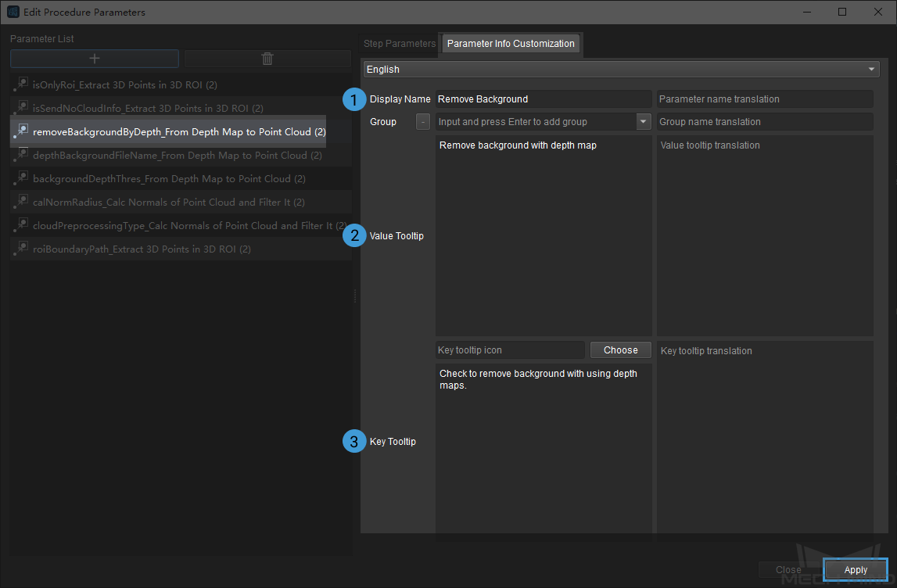Click icon beside cloudPreprocessingType row

coord(22,224)
